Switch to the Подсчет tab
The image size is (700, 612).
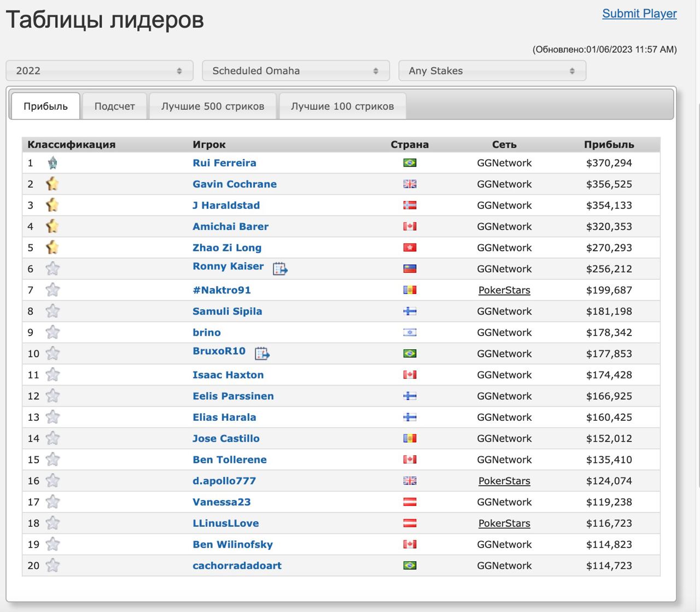[x=114, y=107]
